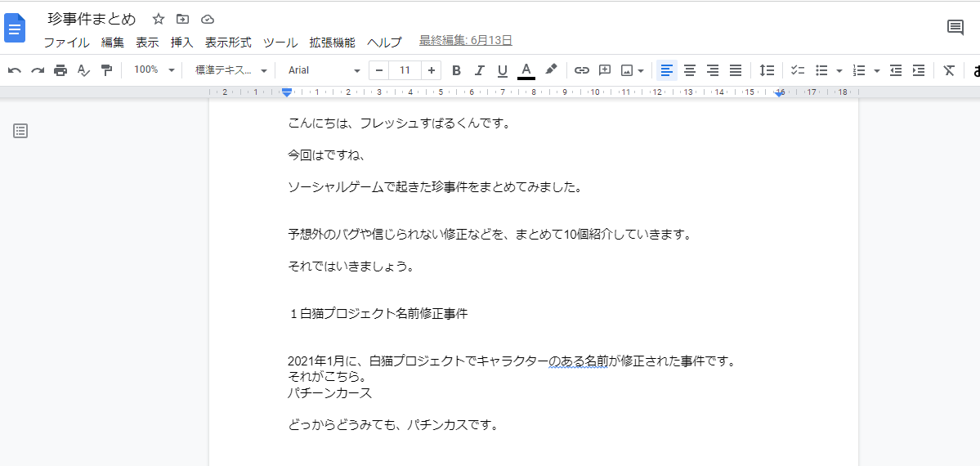Open the 100% zoom dropdown
Viewport: 980px width, 466px height.
coord(154,70)
